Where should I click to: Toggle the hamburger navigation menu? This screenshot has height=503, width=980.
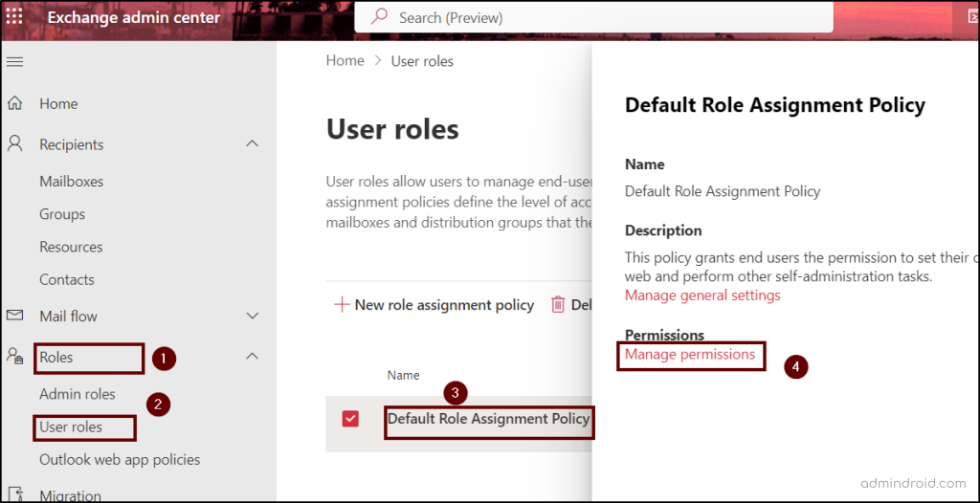[x=14, y=61]
